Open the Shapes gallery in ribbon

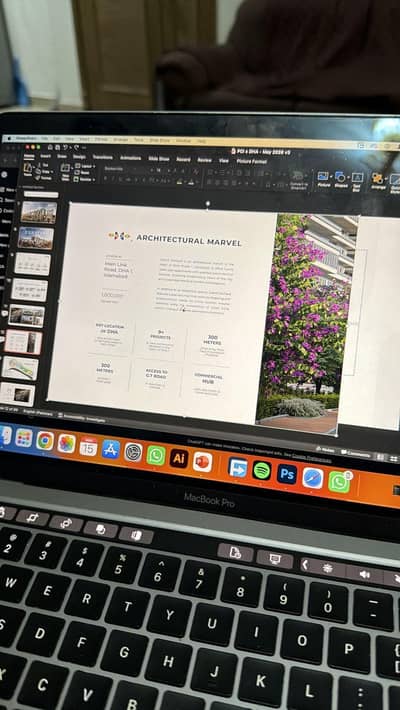pos(340,180)
